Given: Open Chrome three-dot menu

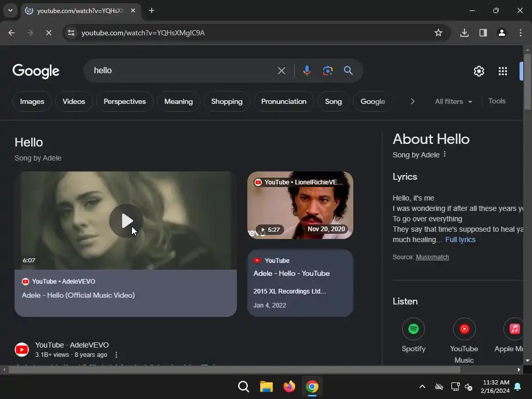Looking at the screenshot, I should 521,33.
